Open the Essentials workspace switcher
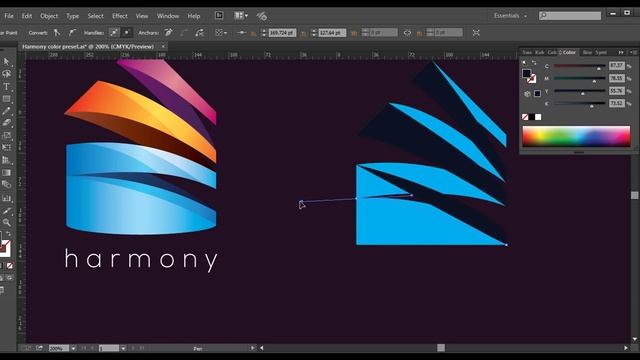Screen dimensions: 640x360 [510, 16]
